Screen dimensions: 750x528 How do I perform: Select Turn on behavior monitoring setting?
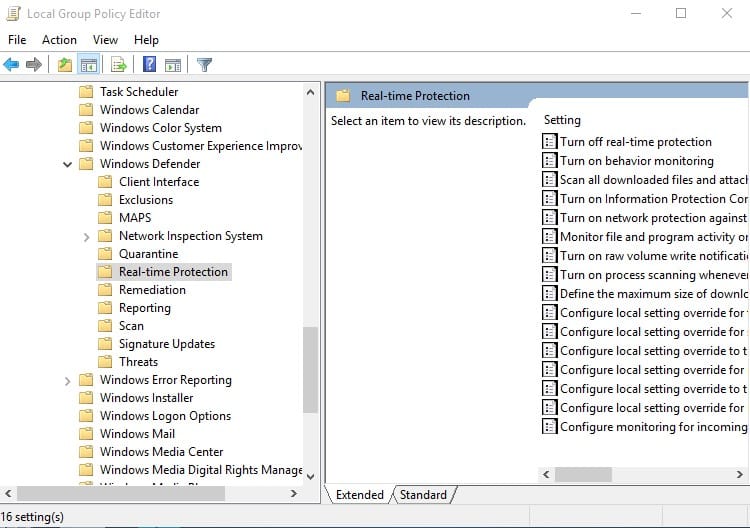click(636, 161)
